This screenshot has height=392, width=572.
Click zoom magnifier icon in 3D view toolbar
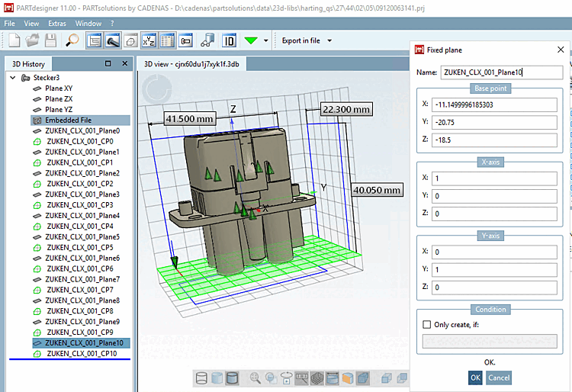tap(254, 378)
